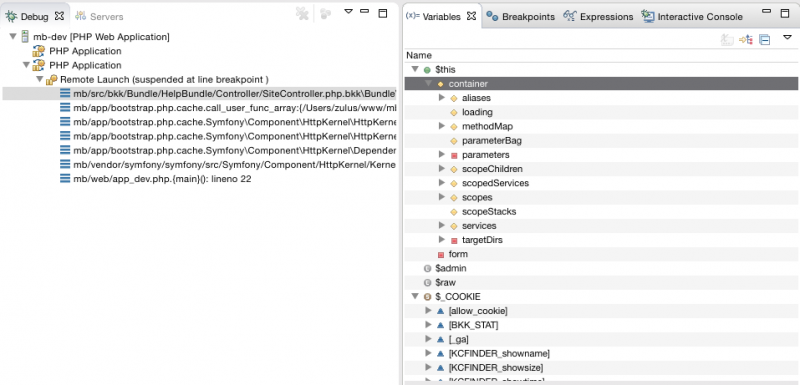The image size is (800, 385).
Task: Collapse the container variable
Action: click(428, 84)
